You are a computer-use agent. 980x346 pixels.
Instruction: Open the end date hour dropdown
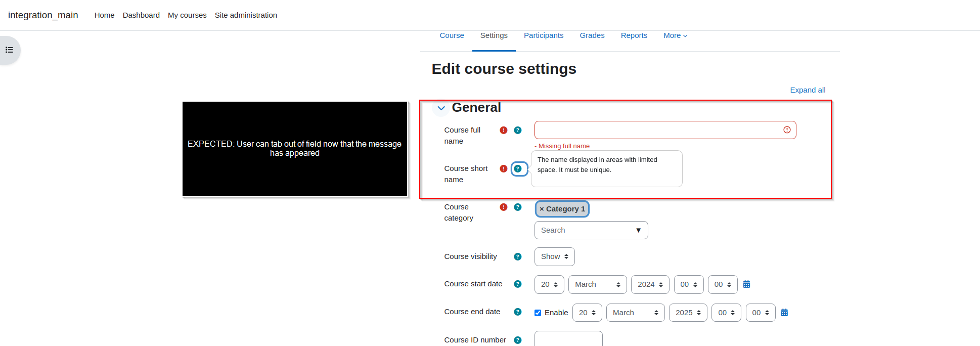pos(727,313)
